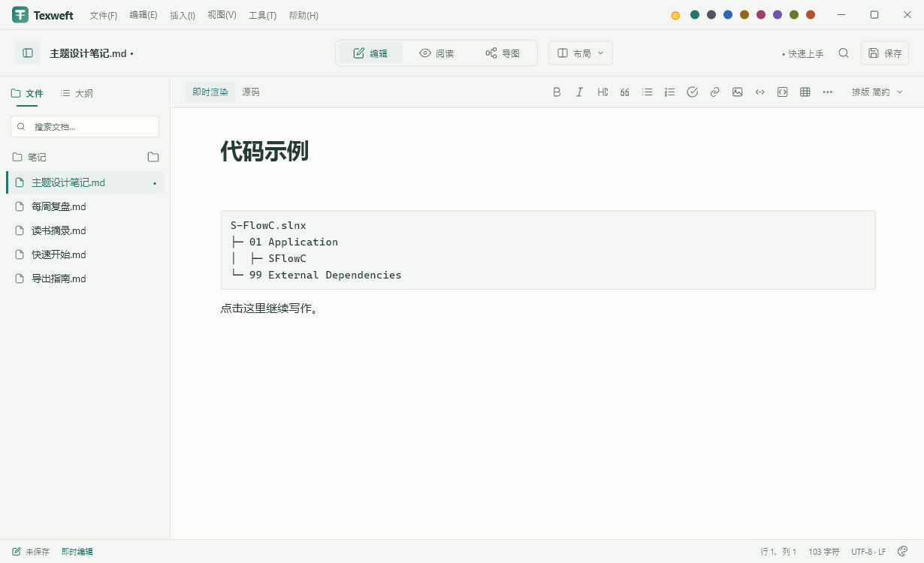Insert a blockquote
924x563 pixels.
[625, 92]
